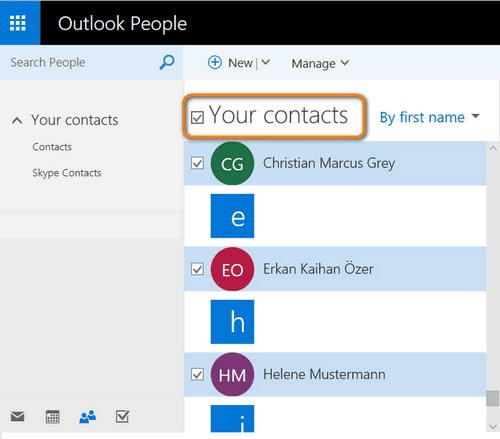This screenshot has height=439, width=500.
Task: Open People from bottom navigation
Action: pyautogui.click(x=88, y=417)
